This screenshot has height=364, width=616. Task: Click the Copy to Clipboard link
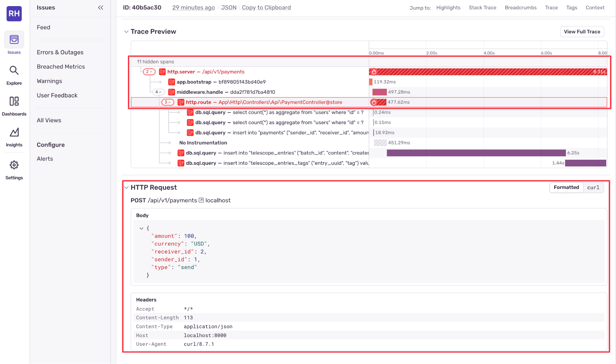coord(266,8)
